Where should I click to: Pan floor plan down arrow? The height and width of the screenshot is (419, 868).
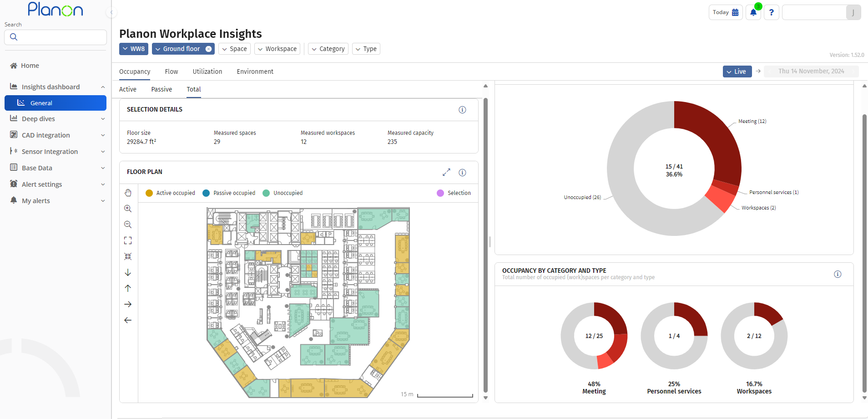pos(128,272)
